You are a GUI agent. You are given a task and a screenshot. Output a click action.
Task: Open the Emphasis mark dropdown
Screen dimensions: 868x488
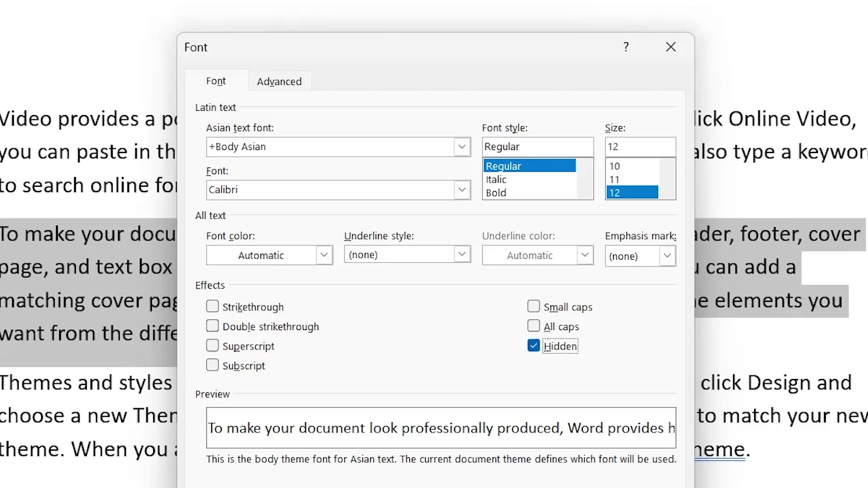point(667,255)
